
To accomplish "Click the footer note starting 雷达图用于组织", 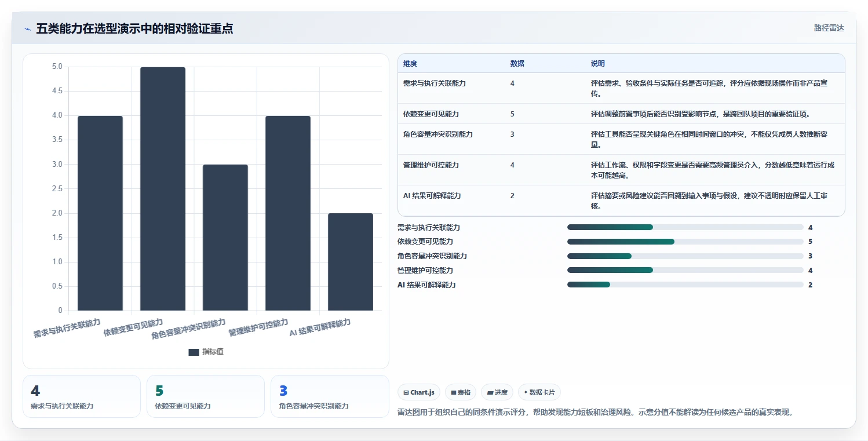I will 595,413.
